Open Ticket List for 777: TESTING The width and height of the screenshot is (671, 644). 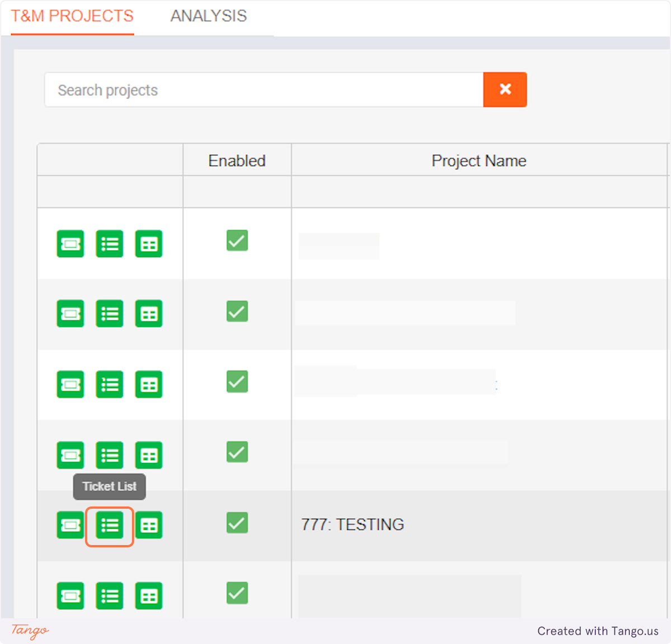110,525
